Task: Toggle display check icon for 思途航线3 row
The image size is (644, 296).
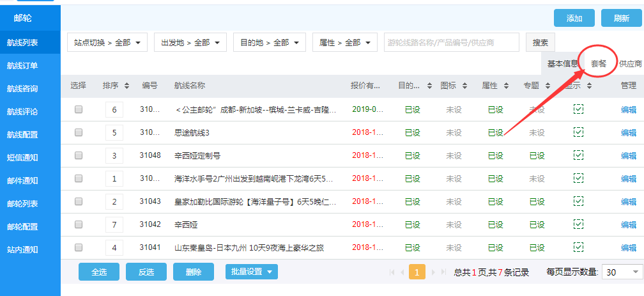Action: coord(578,132)
